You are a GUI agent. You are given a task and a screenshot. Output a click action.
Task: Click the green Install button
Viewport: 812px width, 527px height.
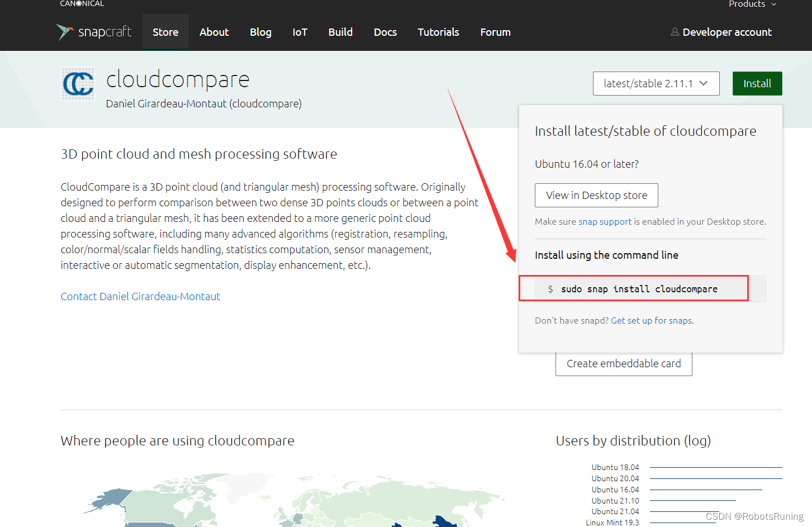(757, 83)
